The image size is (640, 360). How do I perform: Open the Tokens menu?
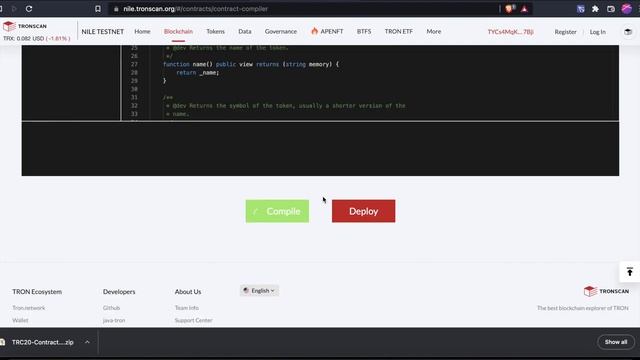[216, 31]
